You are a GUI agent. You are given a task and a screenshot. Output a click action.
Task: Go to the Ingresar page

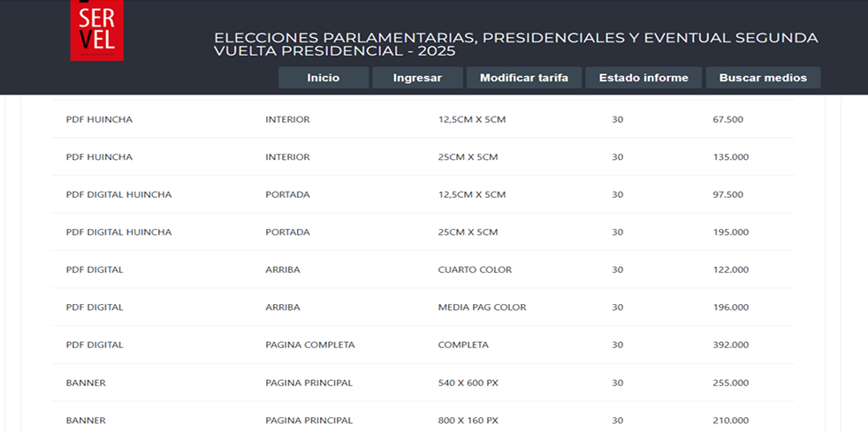(x=417, y=78)
